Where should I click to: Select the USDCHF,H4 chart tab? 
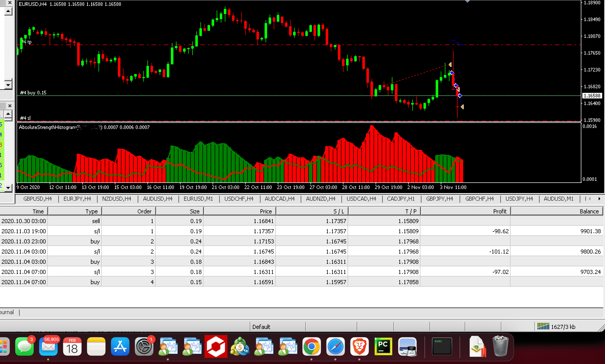pyautogui.click(x=239, y=199)
